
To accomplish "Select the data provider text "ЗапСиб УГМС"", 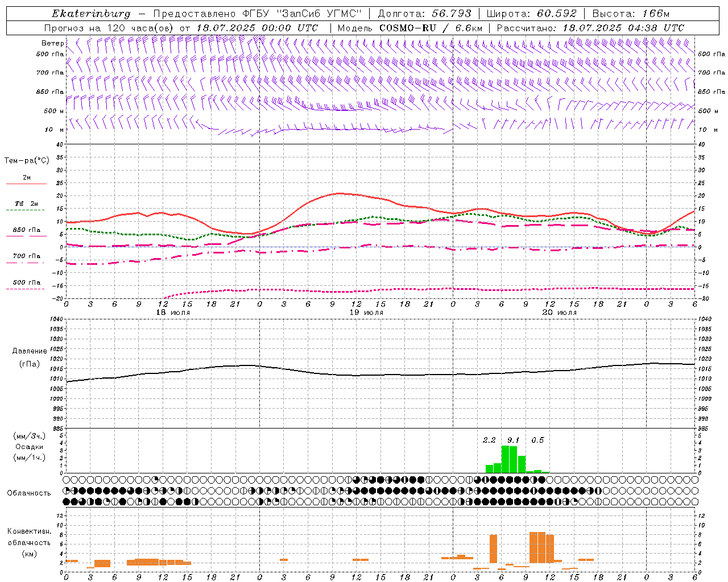I will pyautogui.click(x=318, y=14).
